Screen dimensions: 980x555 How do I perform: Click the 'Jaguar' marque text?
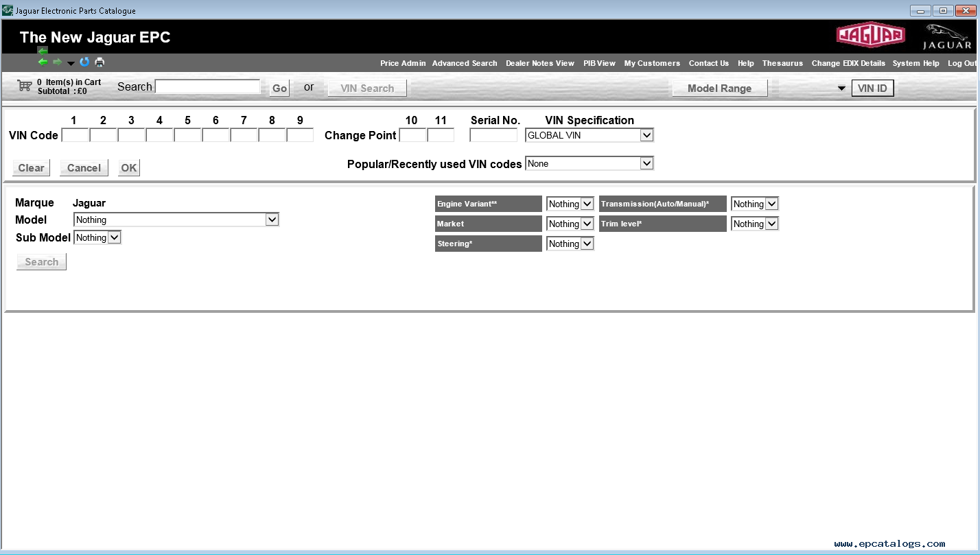pos(89,203)
